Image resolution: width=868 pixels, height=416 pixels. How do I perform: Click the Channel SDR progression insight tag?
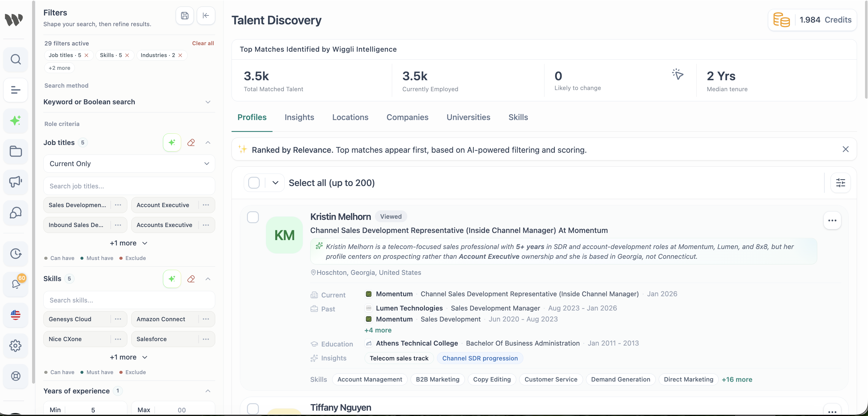click(480, 358)
